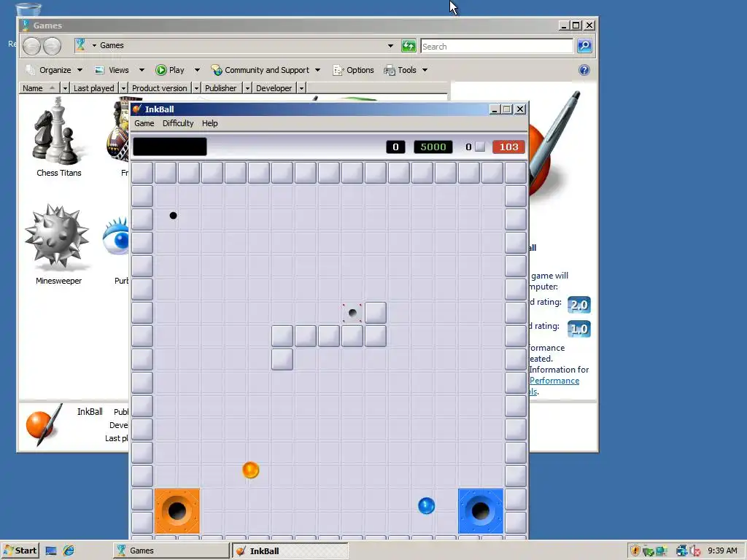The height and width of the screenshot is (560, 747).
Task: Click the InkBall title bar icon
Action: pos(137,109)
